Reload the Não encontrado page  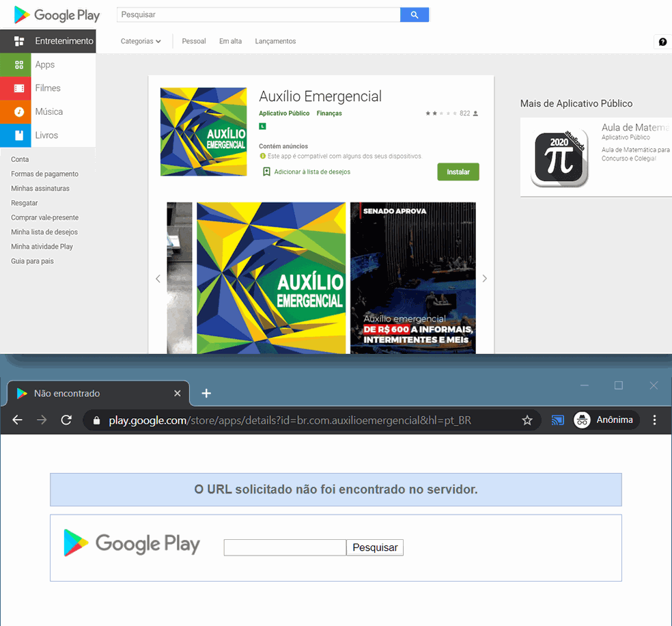click(x=66, y=420)
